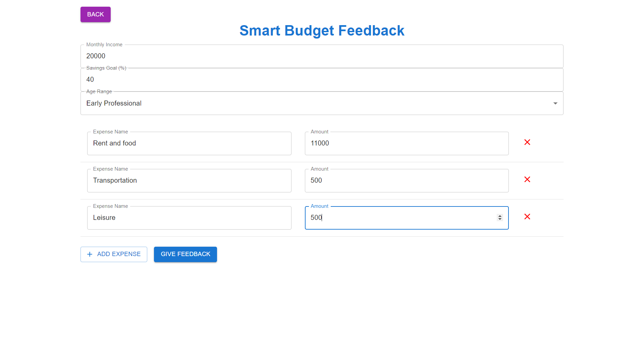Increase Leisure amount with up spinner arrow

[500, 216]
